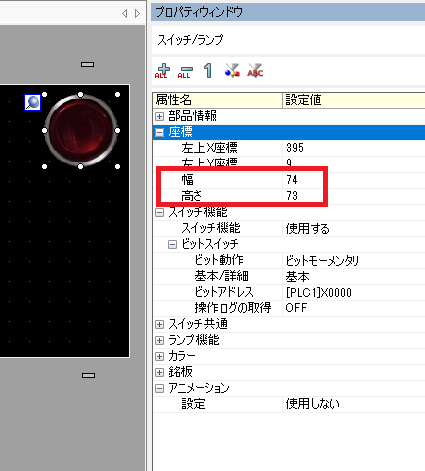Expand the 部品情報 section
Viewport: 425px width, 471px height.
(160, 116)
